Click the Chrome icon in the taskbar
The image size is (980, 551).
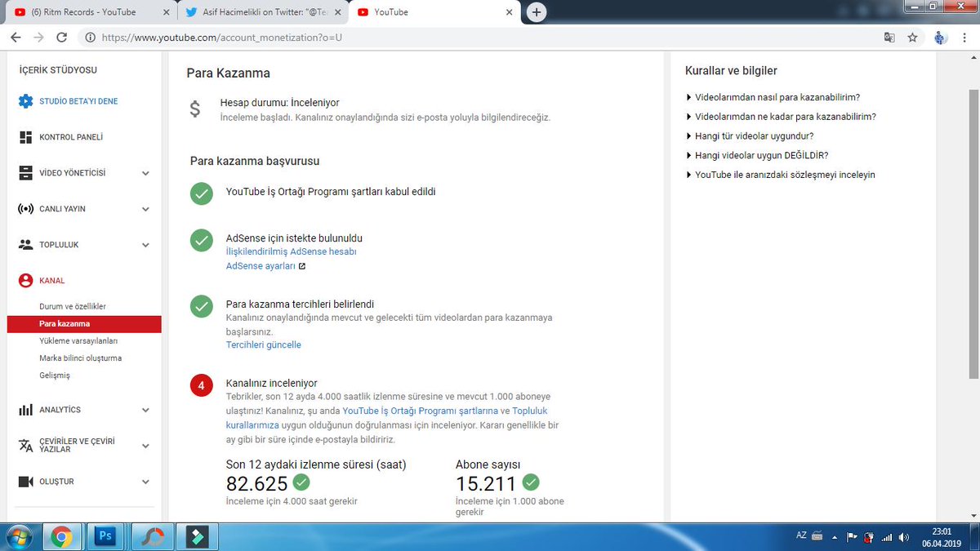click(60, 536)
